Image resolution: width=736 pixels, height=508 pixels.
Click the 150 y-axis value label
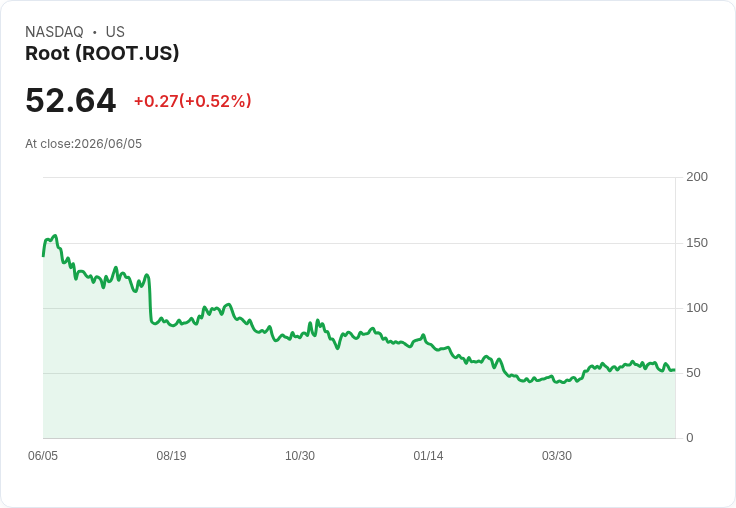(697, 243)
